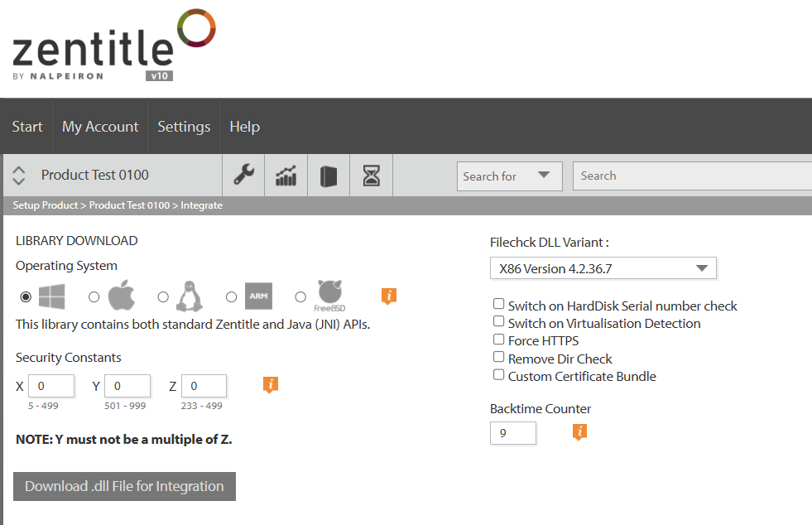Focus the Search text field
The width and height of the screenshot is (812, 525).
pyautogui.click(x=692, y=176)
